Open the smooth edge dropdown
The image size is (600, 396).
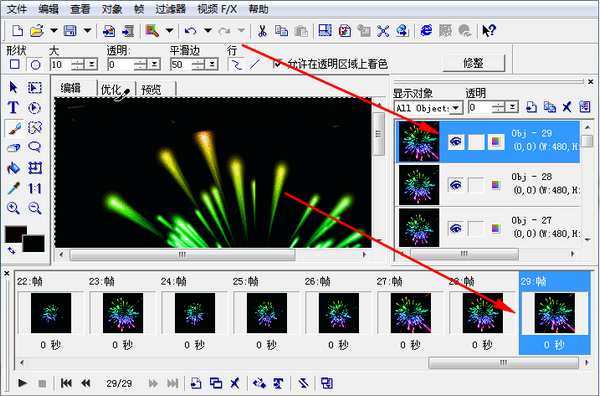[x=211, y=64]
